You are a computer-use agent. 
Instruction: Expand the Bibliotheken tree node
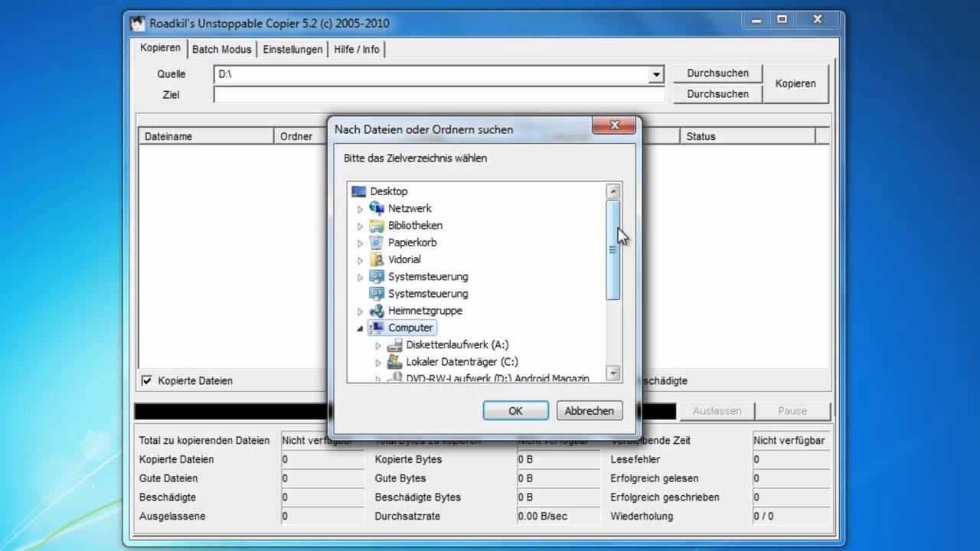coord(360,226)
